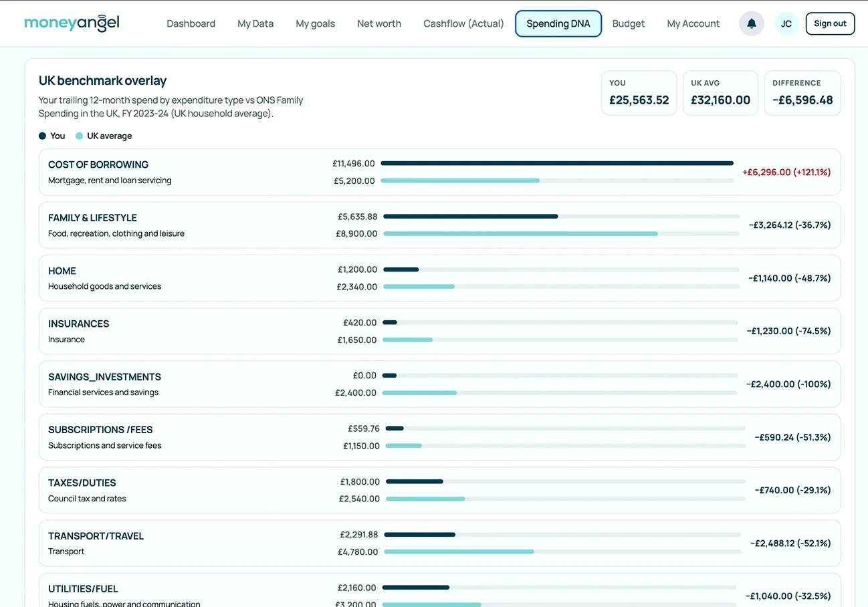
Task: Click the YOU total £25,563.52 card
Action: point(639,93)
